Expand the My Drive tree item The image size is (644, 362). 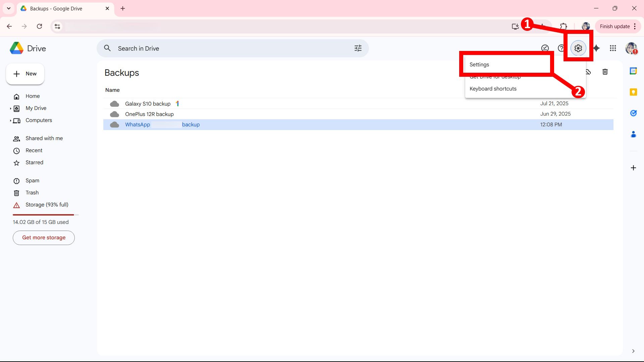click(10, 108)
